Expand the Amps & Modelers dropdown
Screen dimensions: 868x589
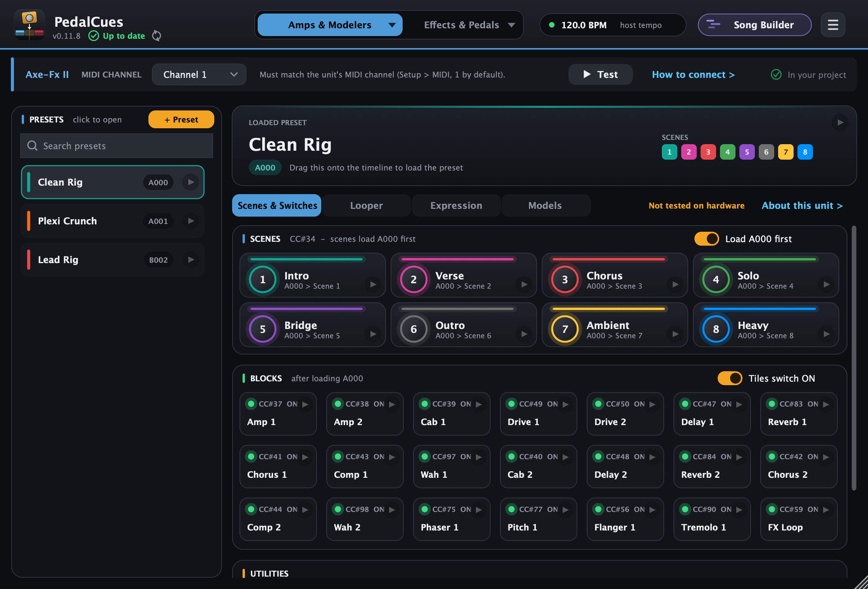coord(330,25)
